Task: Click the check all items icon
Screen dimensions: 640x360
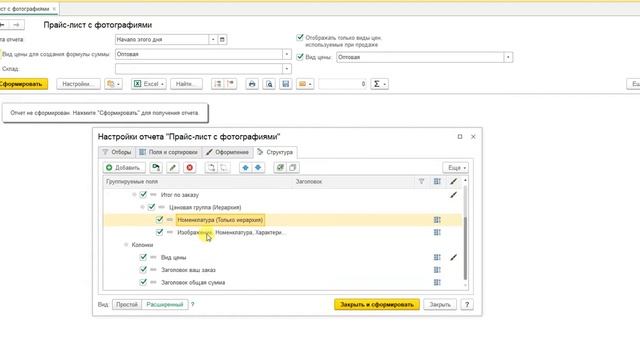Action: (x=280, y=168)
